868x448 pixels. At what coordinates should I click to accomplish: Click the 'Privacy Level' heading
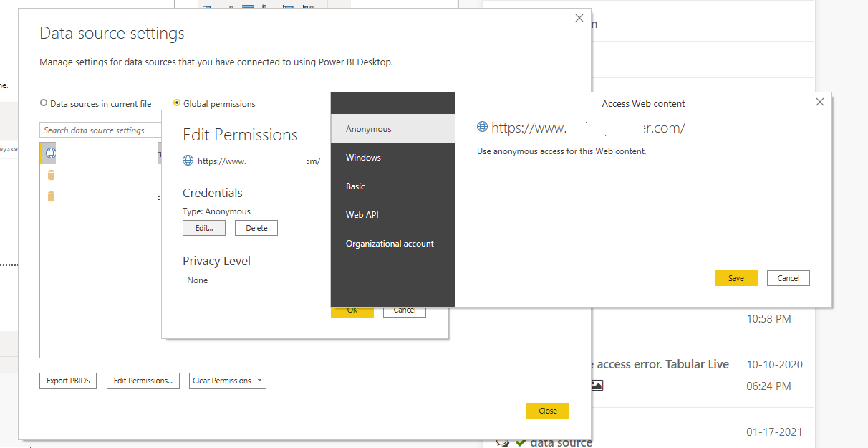(x=216, y=261)
